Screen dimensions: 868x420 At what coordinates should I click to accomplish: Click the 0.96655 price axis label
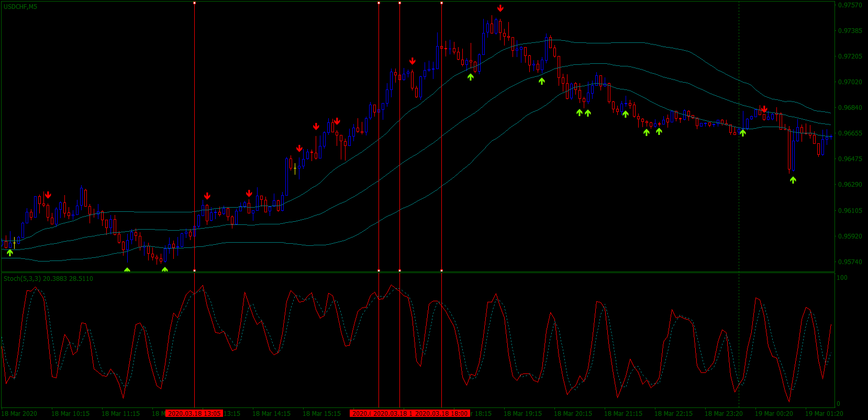pos(850,133)
